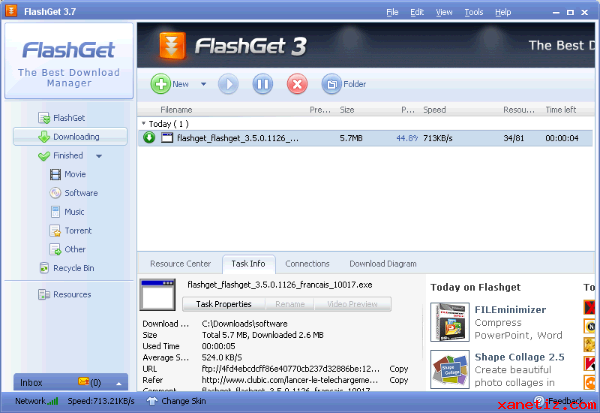Image resolution: width=600 pixels, height=413 pixels.
Task: Click the Software disc icon
Action: (55, 193)
